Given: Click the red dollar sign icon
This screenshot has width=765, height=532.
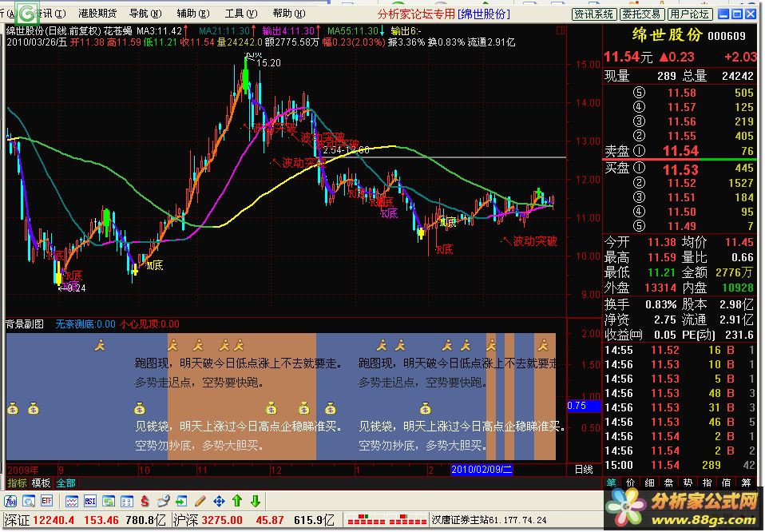Looking at the screenshot, I should (145, 502).
